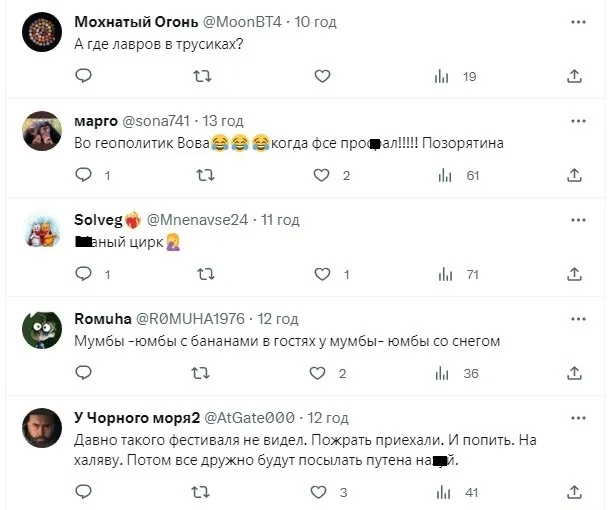Share Solveg's tweet

[x=574, y=274]
